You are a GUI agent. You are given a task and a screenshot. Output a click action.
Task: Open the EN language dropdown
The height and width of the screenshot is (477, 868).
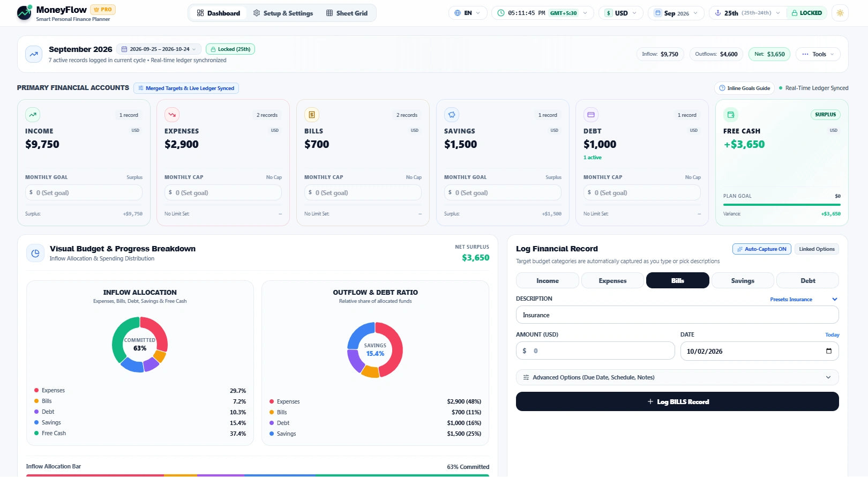pos(468,13)
